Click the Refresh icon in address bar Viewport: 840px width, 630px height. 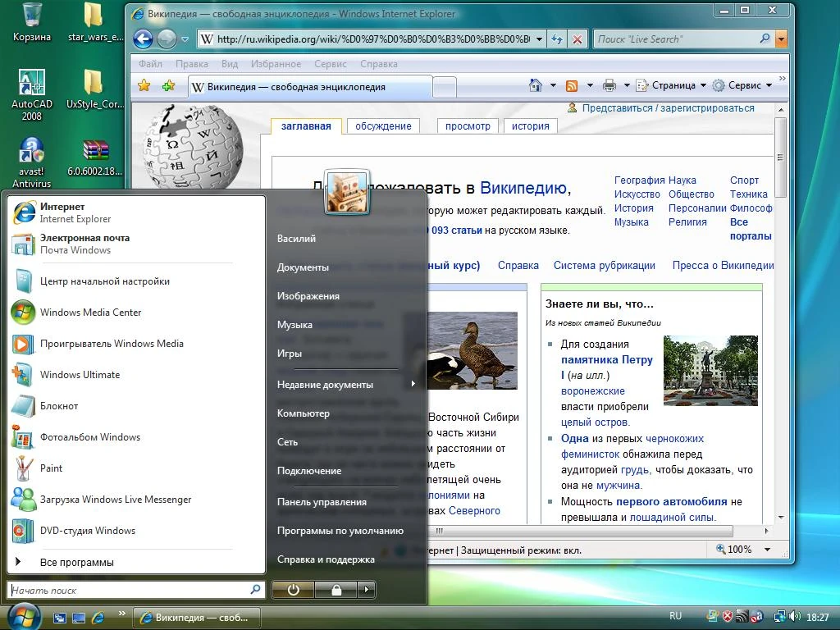(x=557, y=39)
